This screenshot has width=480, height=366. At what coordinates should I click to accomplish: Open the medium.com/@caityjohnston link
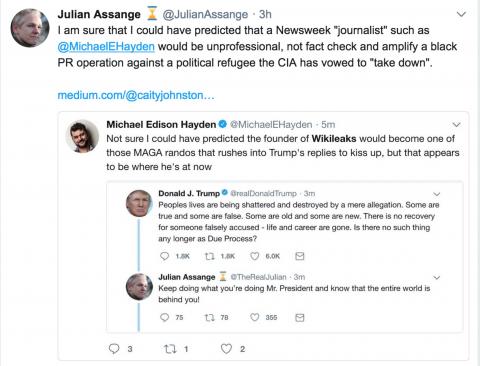pos(136,95)
